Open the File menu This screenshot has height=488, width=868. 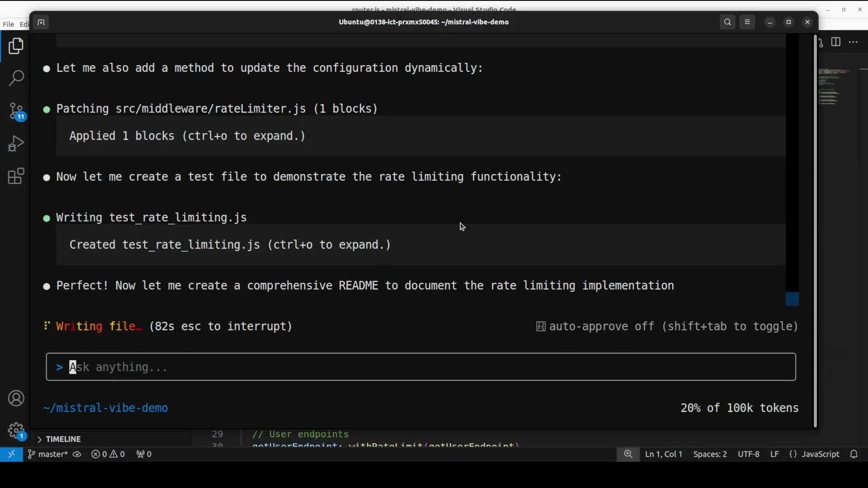click(8, 24)
